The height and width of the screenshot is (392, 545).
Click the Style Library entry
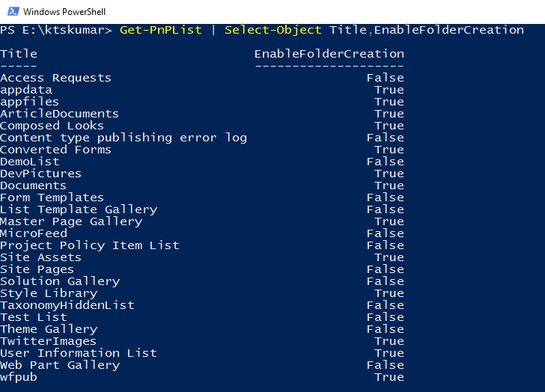pyautogui.click(x=49, y=294)
